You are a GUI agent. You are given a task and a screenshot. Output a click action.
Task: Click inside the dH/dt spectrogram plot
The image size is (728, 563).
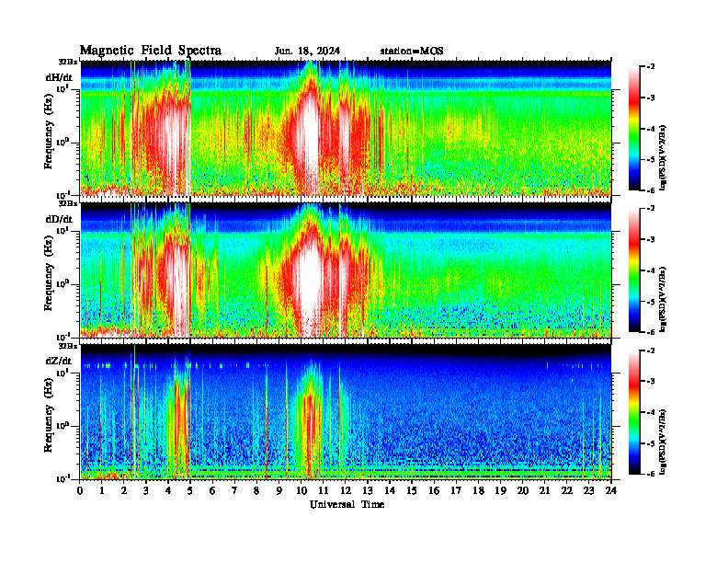[346, 128]
